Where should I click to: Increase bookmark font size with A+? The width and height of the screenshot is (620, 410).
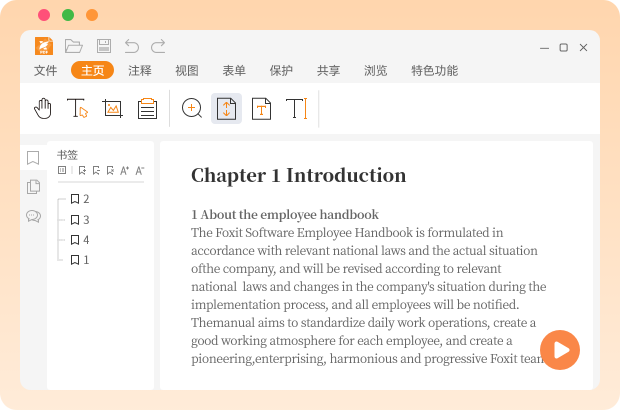click(125, 170)
